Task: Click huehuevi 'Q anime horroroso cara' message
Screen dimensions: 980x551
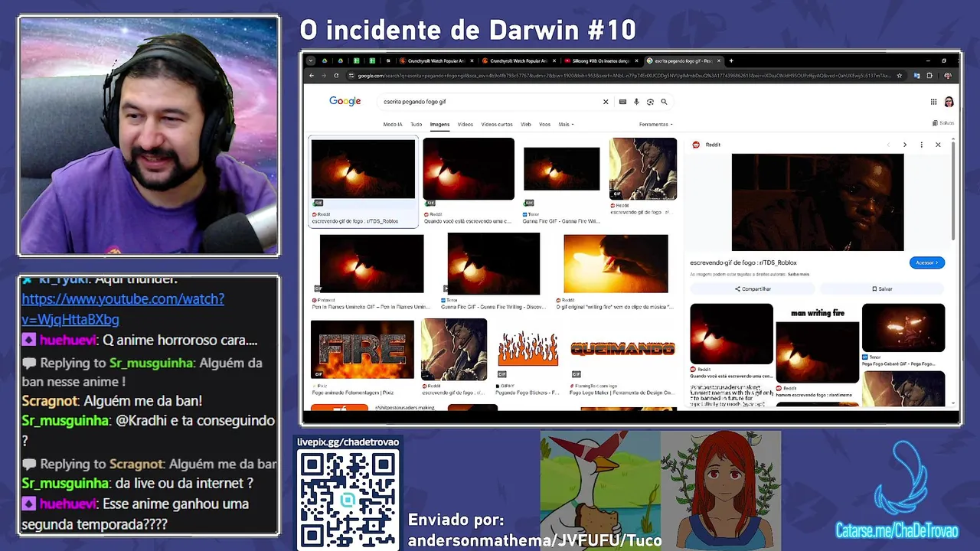Action: pyautogui.click(x=140, y=340)
